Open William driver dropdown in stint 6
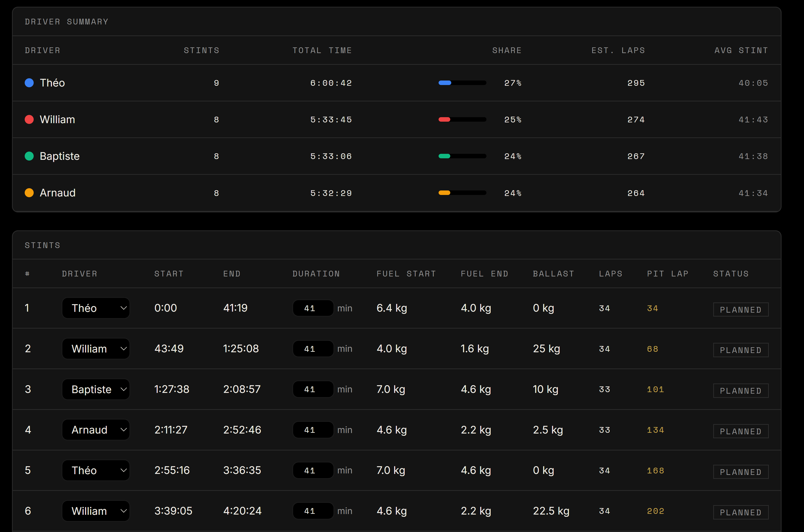804x532 pixels. point(96,511)
